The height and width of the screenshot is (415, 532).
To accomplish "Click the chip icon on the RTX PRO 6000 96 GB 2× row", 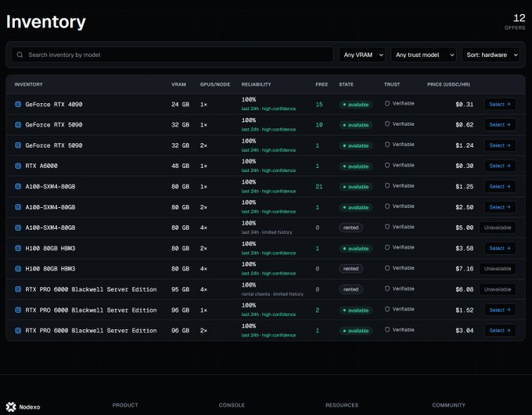I will [x=18, y=331].
